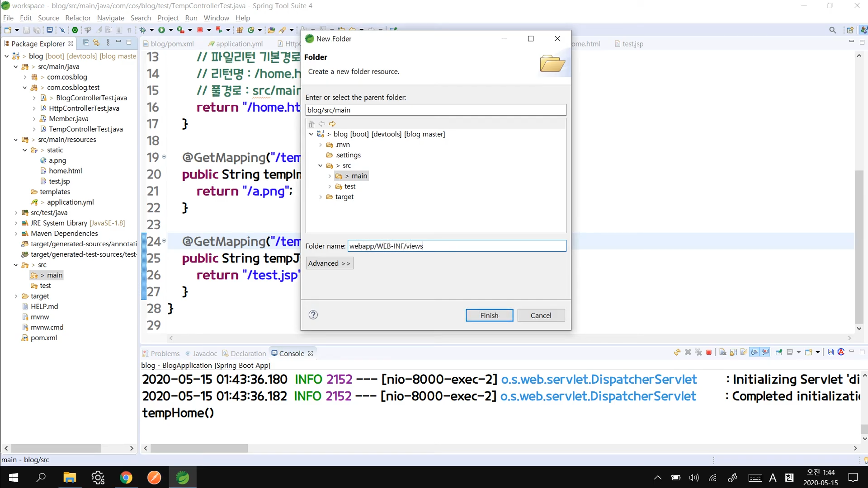868x488 pixels.
Task: Click the Clear Console icon
Action: (722, 352)
